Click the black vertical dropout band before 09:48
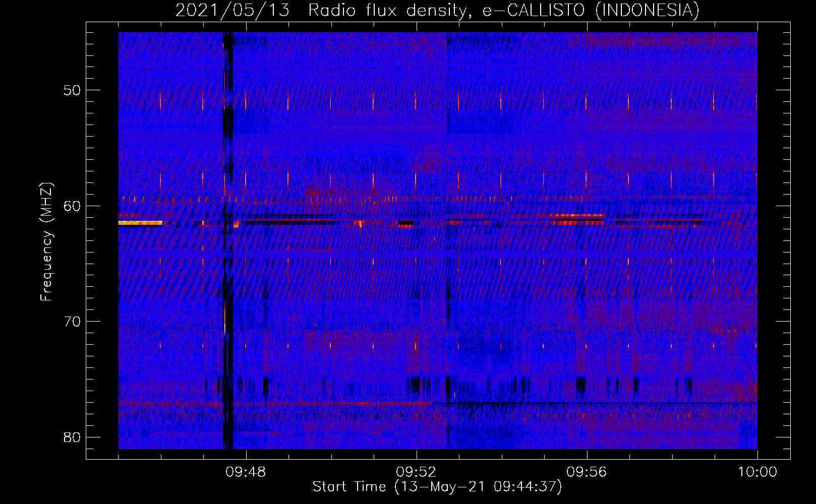 coord(228,240)
